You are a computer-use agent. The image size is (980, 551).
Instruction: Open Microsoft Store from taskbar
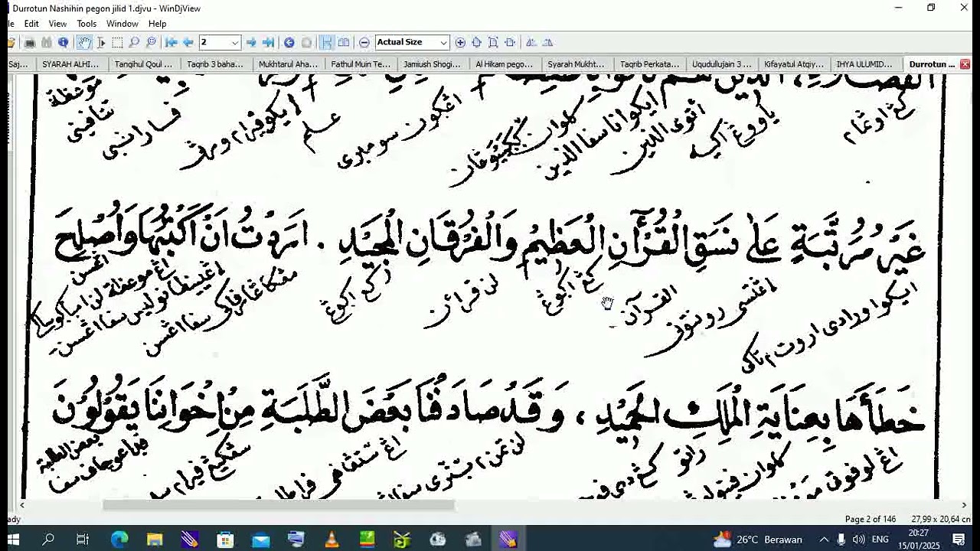(225, 540)
